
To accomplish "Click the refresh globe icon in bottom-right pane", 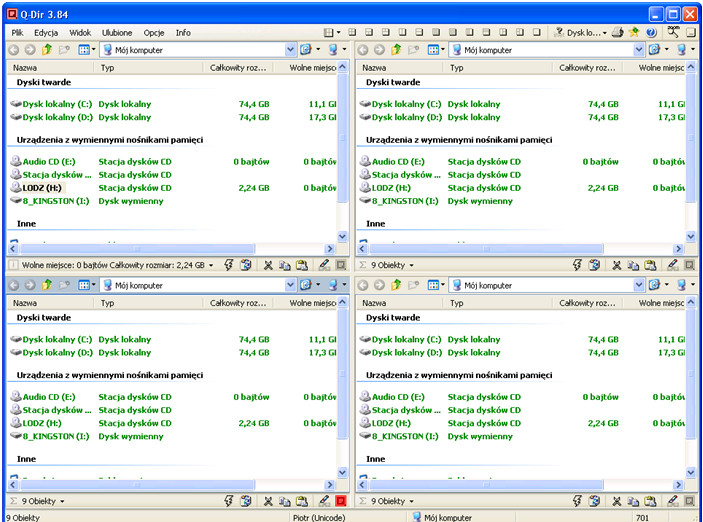I will 655,285.
